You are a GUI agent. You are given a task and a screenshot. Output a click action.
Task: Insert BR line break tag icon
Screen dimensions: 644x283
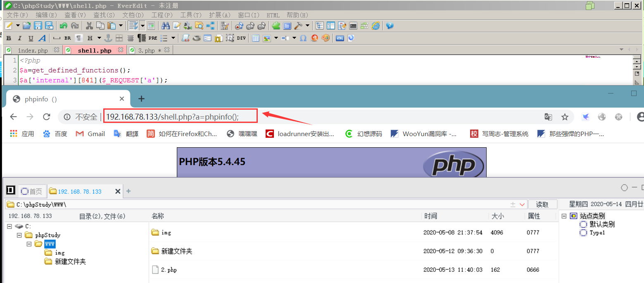(67, 38)
